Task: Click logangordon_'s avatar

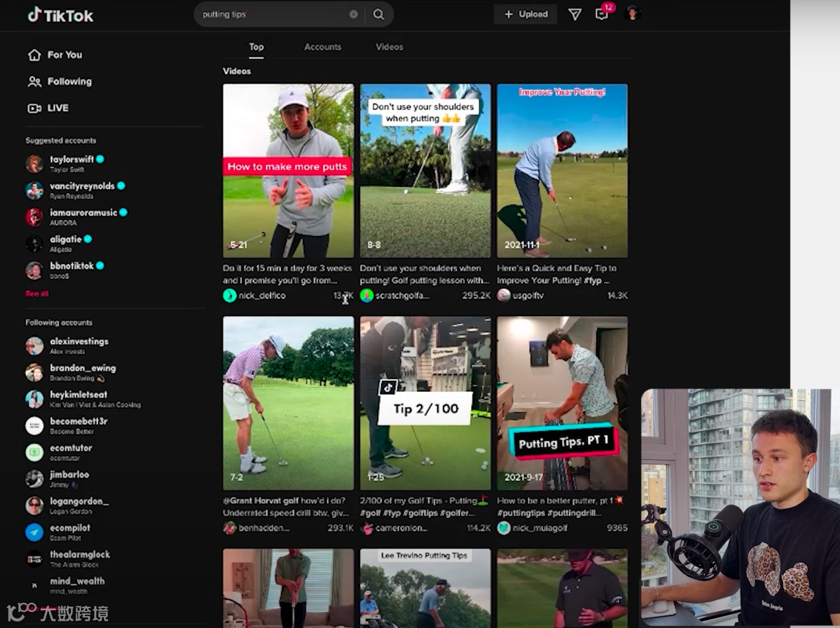Action: (34, 505)
